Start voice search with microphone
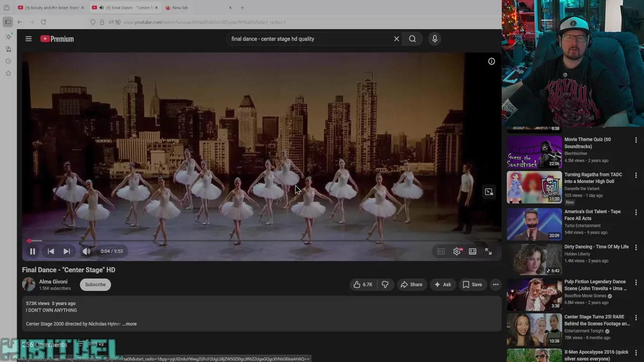644x362 pixels. 435,39
